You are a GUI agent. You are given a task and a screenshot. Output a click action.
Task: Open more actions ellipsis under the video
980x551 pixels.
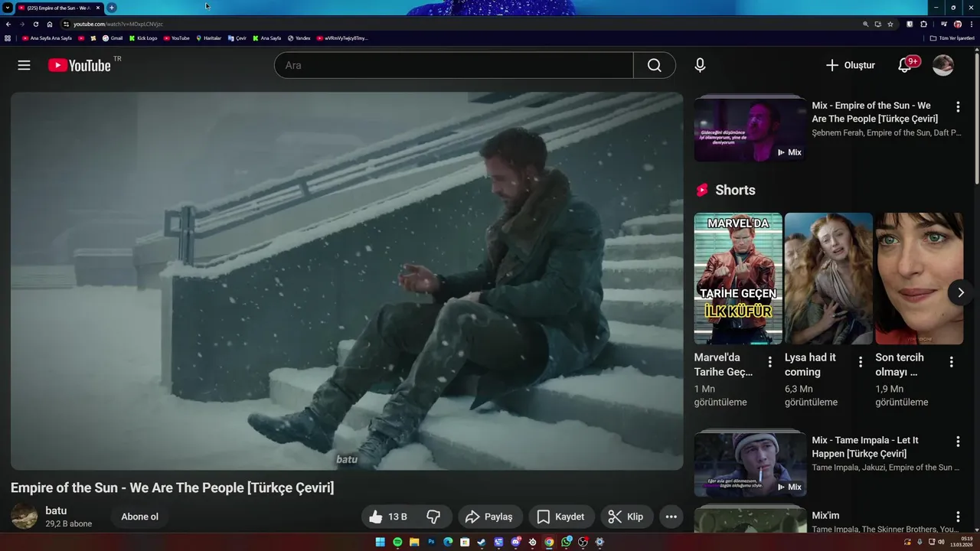point(671,517)
